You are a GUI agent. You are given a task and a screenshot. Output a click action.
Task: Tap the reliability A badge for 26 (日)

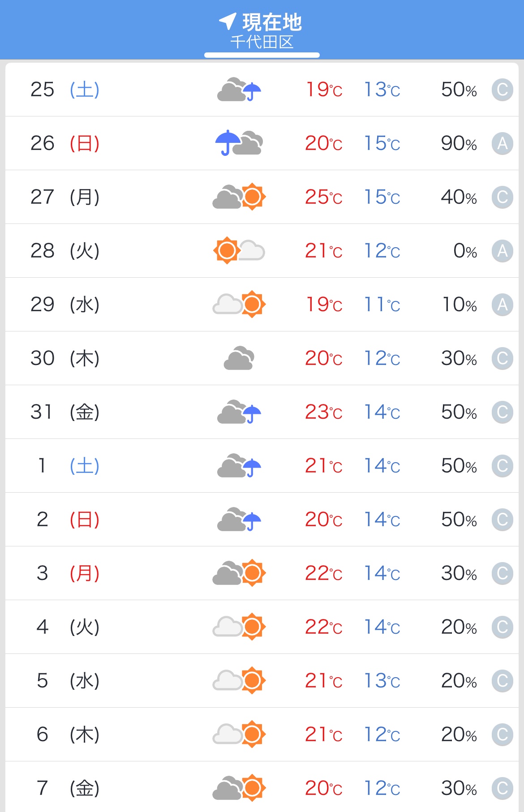[502, 143]
